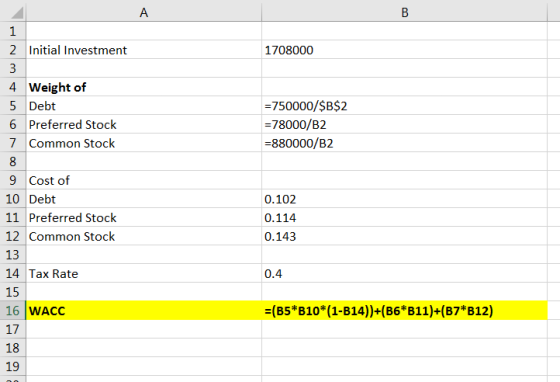Select row 10 header
The width and height of the screenshot is (560, 382).
click(x=13, y=199)
